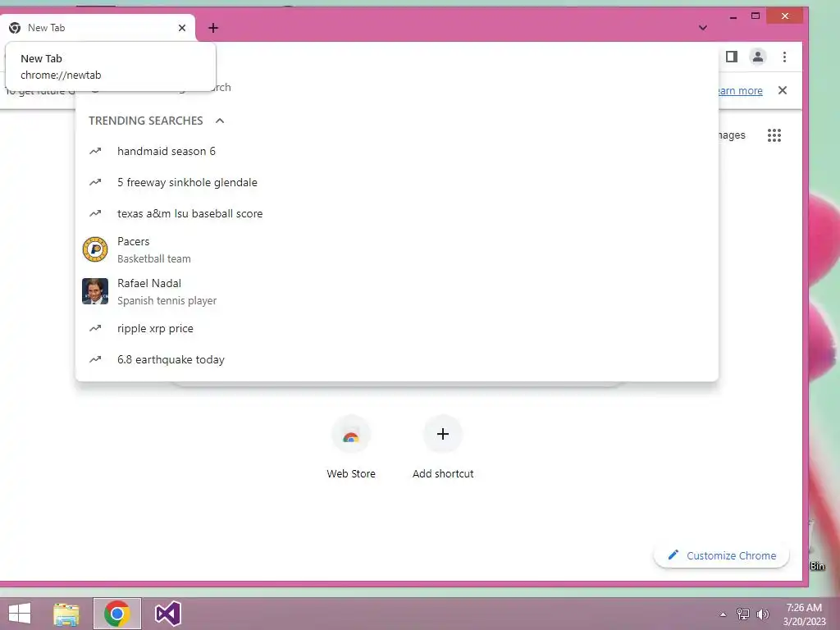Search for handmaid season 6
The height and width of the screenshot is (630, 840).
pyautogui.click(x=396, y=151)
